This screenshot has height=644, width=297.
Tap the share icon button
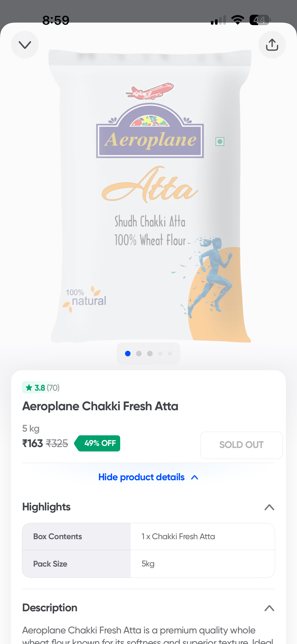[272, 45]
